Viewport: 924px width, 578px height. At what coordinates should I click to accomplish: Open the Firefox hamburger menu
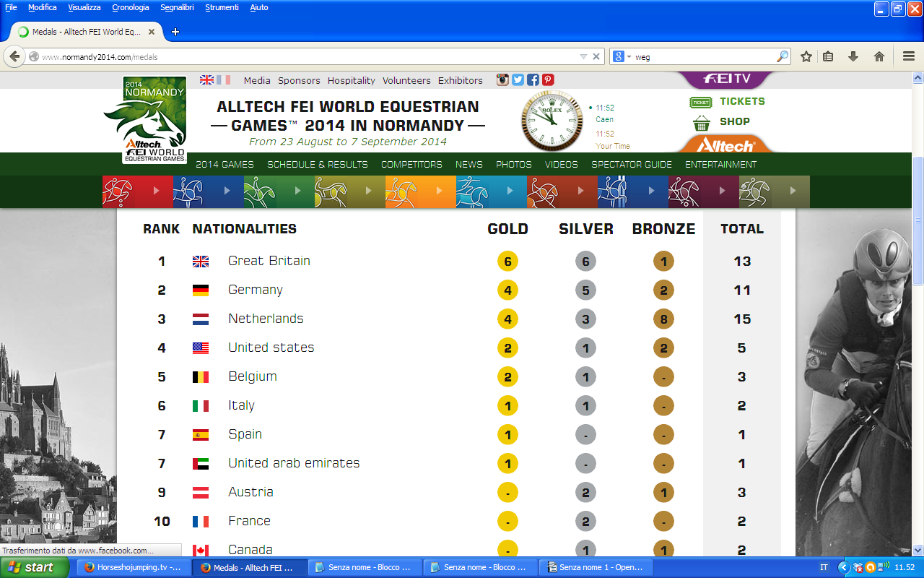pyautogui.click(x=909, y=56)
